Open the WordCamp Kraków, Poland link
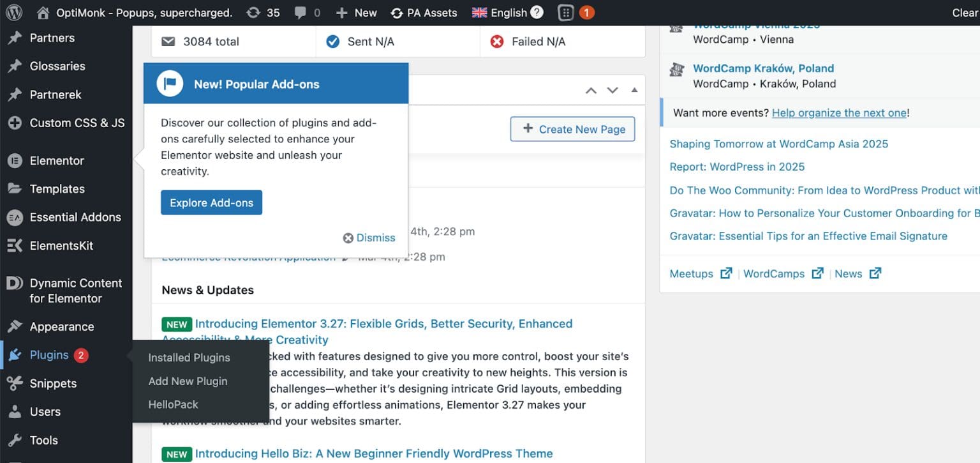The height and width of the screenshot is (463, 980). [x=763, y=68]
